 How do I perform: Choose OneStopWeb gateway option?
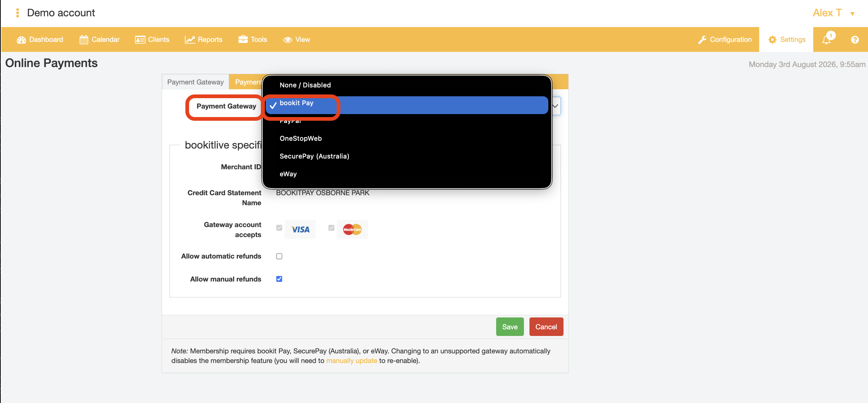click(407, 139)
